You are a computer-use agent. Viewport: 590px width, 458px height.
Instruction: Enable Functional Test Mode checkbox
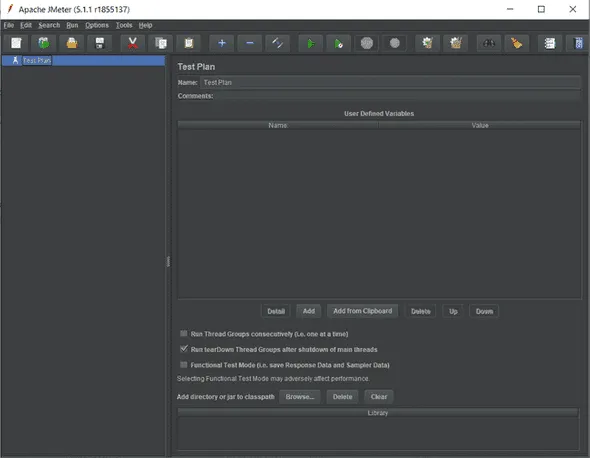[x=184, y=364]
